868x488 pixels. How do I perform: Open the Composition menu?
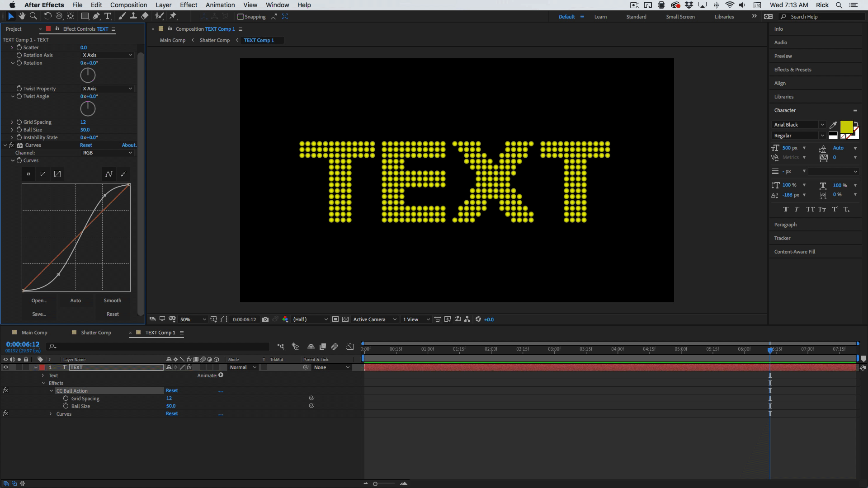(128, 5)
